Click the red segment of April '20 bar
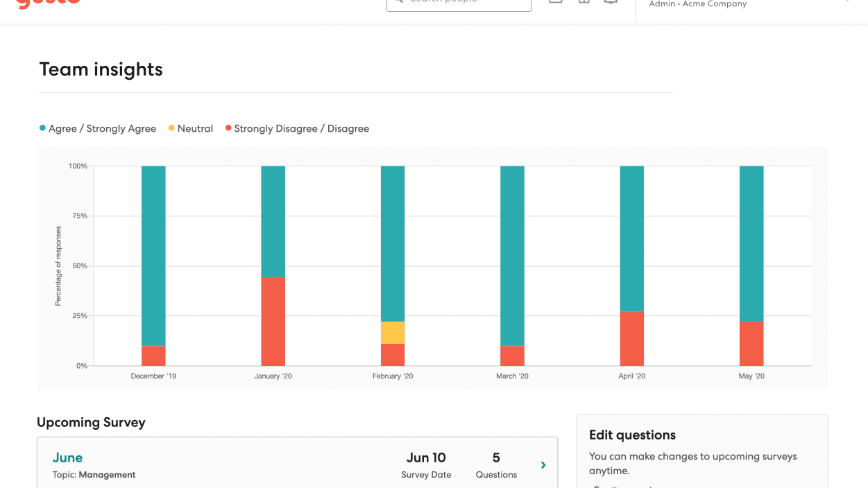This screenshot has width=868, height=488. point(632,338)
